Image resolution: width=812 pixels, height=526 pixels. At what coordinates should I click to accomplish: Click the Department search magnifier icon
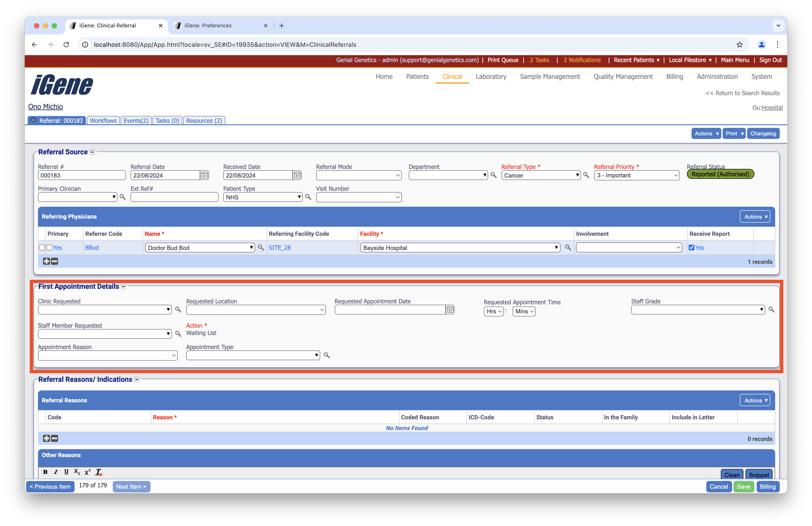pos(493,175)
